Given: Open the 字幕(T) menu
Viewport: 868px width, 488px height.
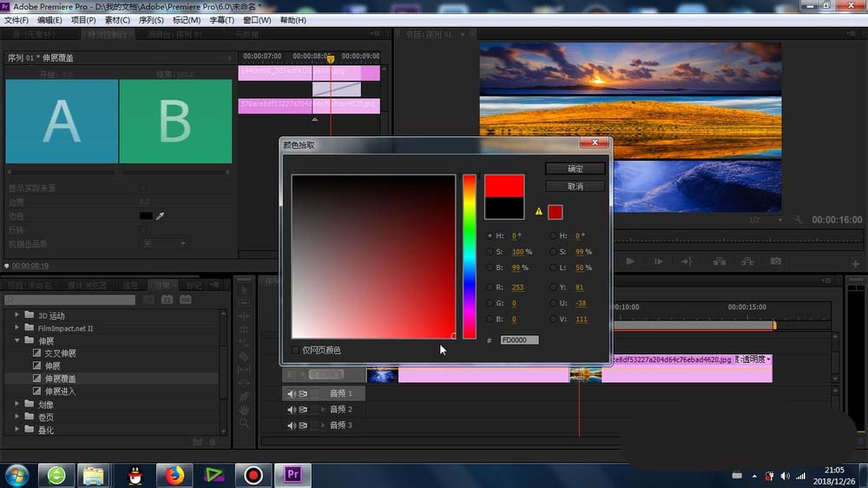Looking at the screenshot, I should coord(221,20).
